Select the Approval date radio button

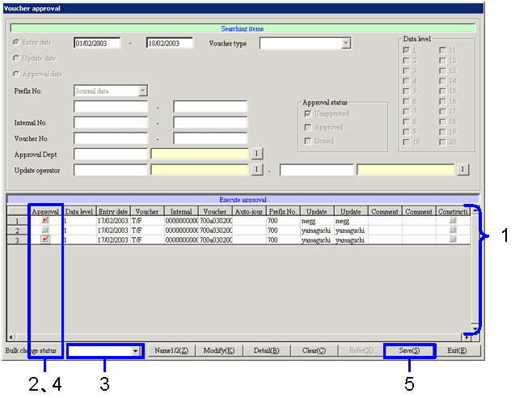[17, 74]
